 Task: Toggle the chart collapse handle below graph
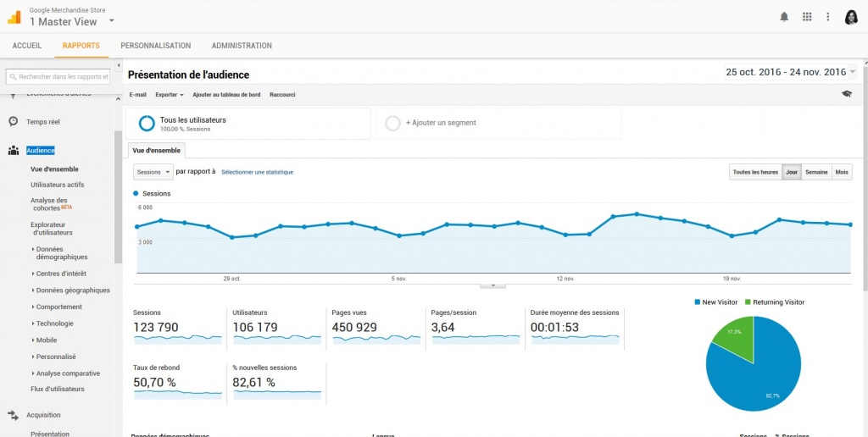point(494,285)
